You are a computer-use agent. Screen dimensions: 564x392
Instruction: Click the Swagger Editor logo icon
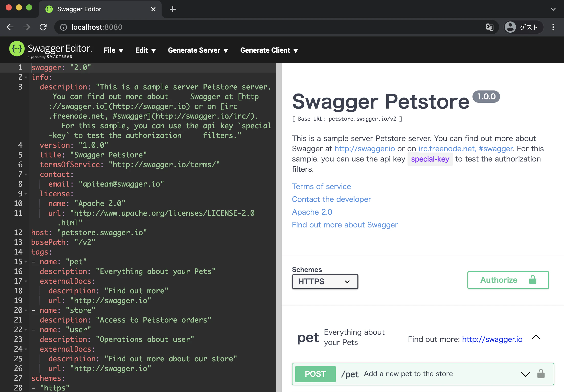click(17, 49)
